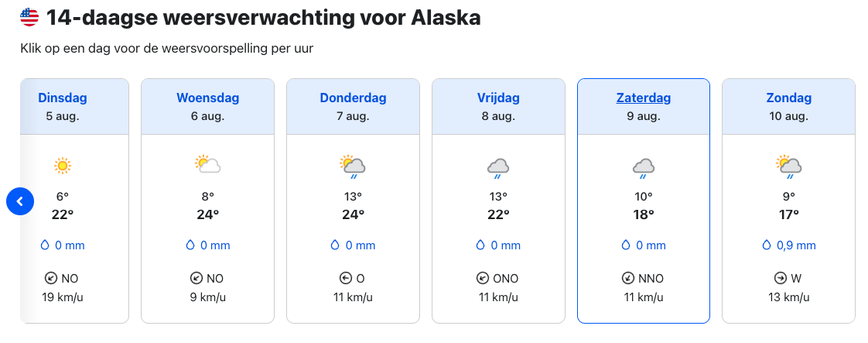Open the Dinsdag hourly forecast link
868x343 pixels.
click(63, 98)
